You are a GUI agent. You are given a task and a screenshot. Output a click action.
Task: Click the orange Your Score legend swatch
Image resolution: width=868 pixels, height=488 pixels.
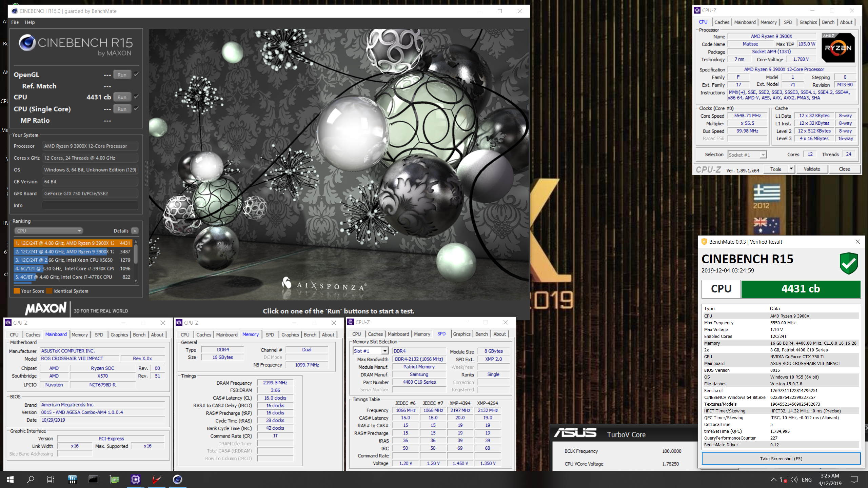point(17,291)
